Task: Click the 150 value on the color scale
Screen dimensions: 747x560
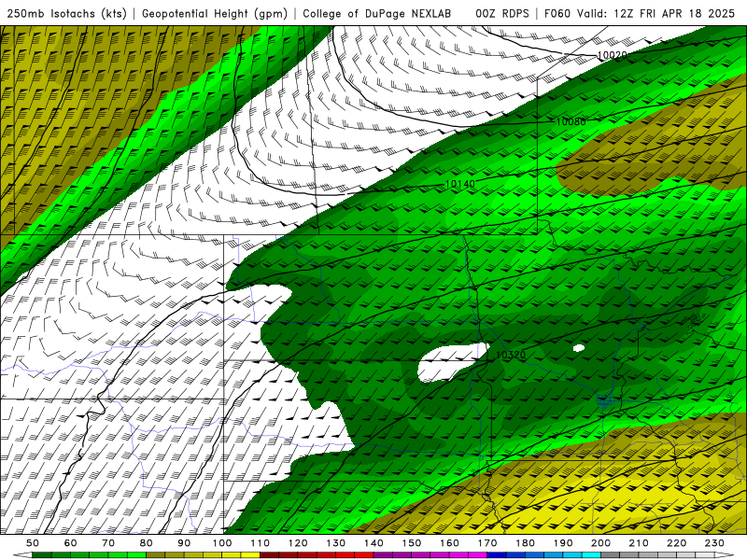Action: (x=412, y=543)
